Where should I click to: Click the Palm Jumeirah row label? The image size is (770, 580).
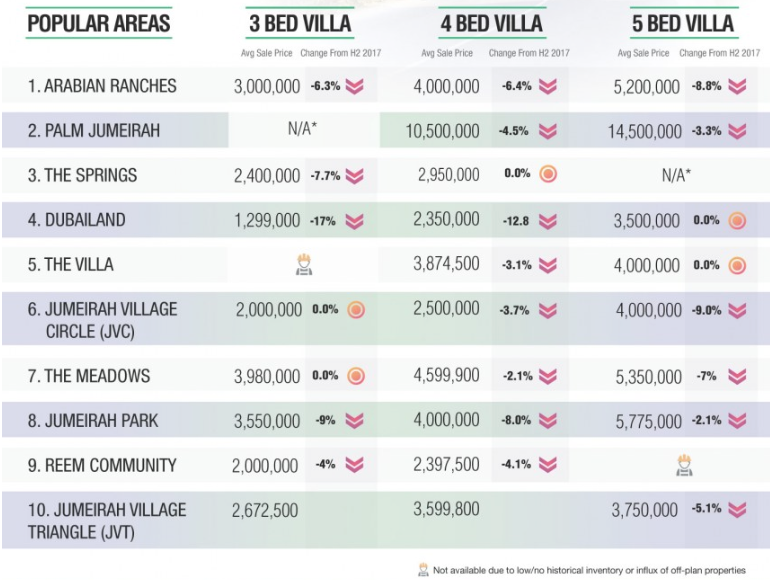pyautogui.click(x=94, y=131)
